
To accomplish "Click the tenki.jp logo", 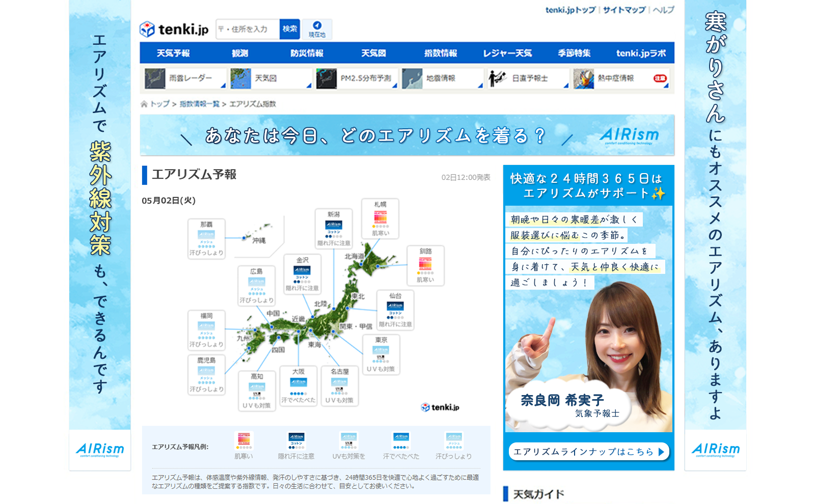I will 174,30.
